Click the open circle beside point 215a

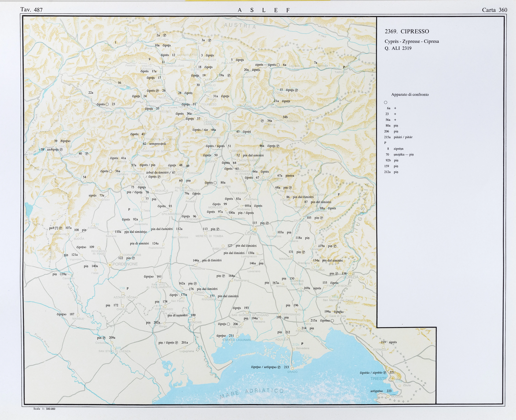point(332,321)
